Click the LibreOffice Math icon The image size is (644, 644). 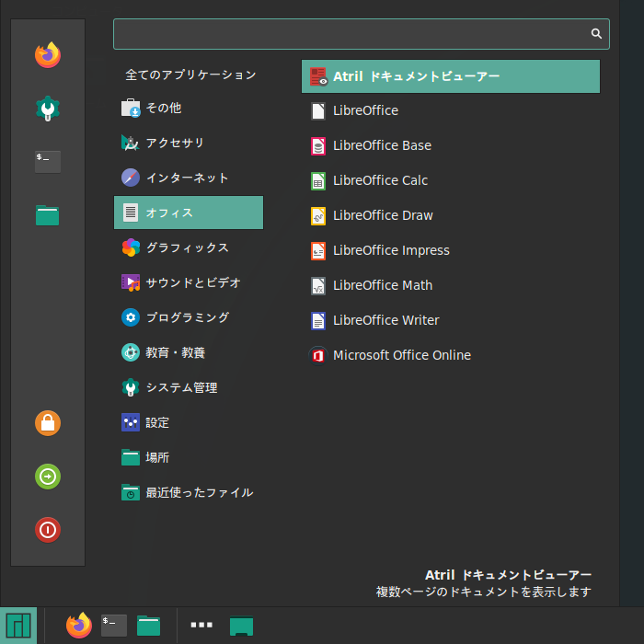pyautogui.click(x=318, y=286)
